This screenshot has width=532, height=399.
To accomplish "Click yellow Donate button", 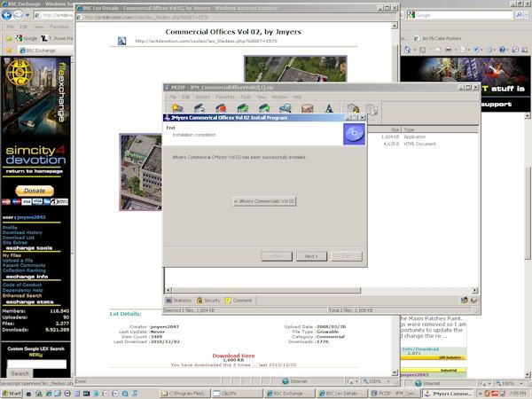I will tap(35, 191).
